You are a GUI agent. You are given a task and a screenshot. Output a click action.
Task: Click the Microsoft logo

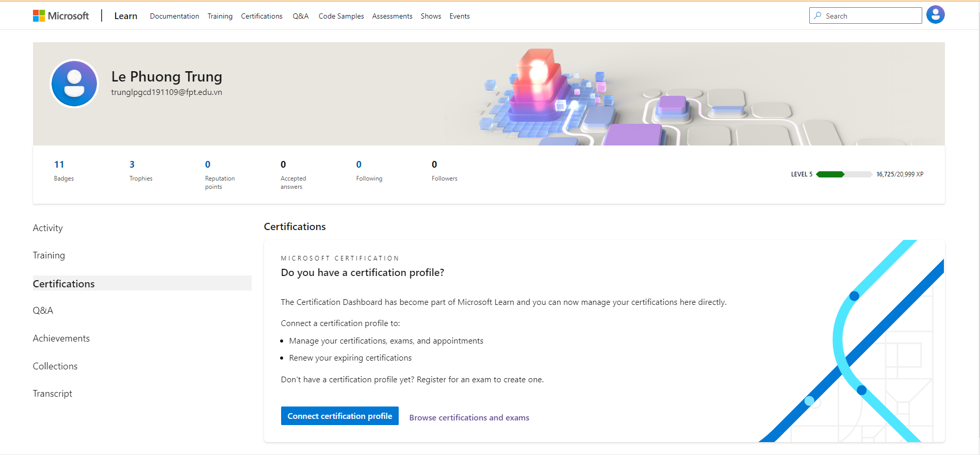click(61, 16)
